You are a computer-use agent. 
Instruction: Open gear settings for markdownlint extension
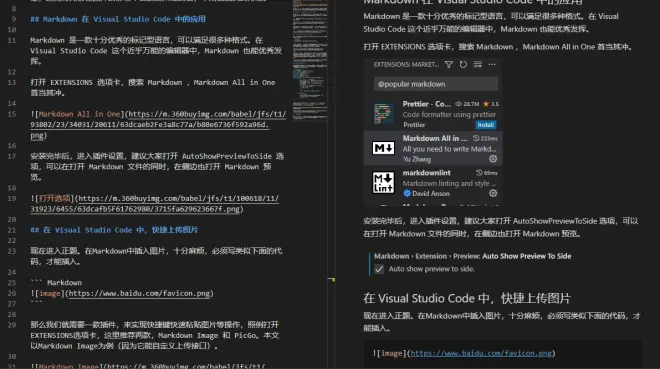[493, 193]
